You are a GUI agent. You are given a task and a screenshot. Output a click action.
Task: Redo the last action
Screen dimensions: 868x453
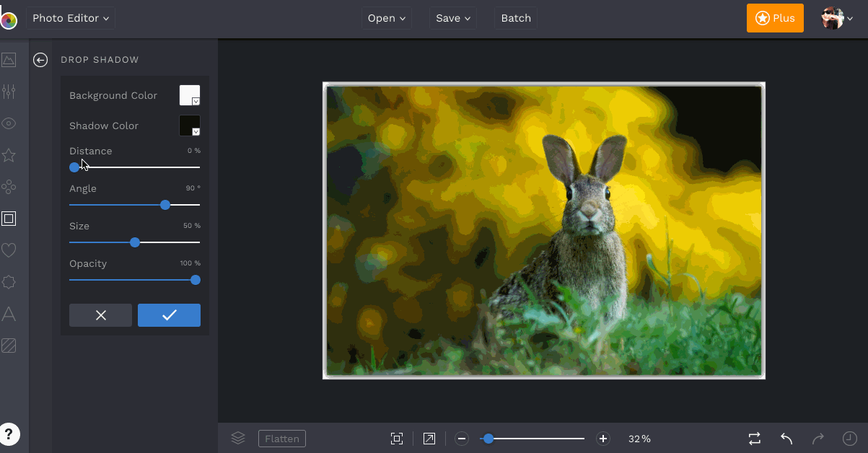coord(818,439)
